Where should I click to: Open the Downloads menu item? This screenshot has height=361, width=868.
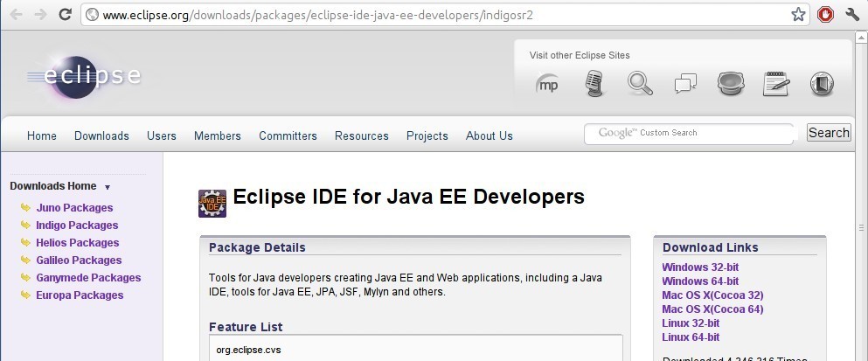coord(102,135)
